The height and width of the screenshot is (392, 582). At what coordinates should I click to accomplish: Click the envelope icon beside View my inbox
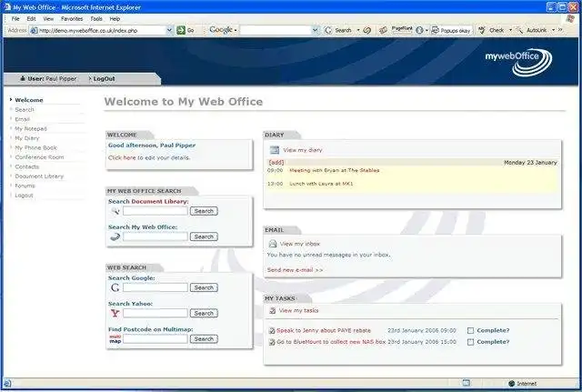coord(273,244)
